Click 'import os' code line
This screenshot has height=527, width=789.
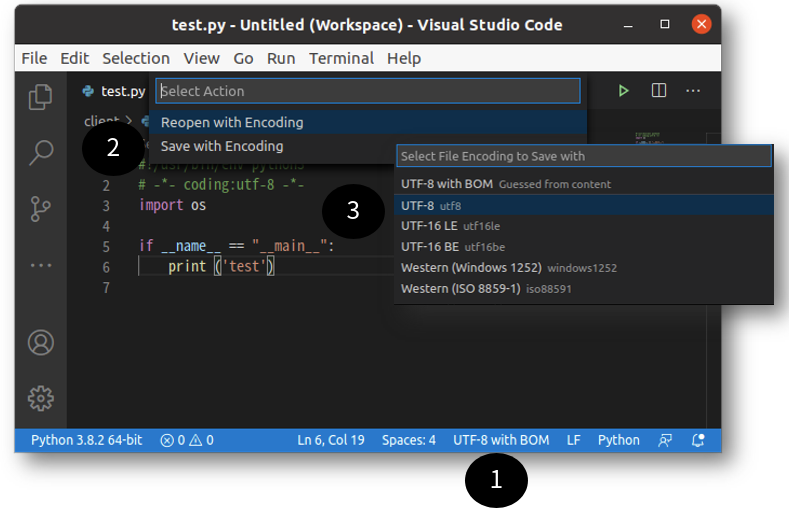173,205
